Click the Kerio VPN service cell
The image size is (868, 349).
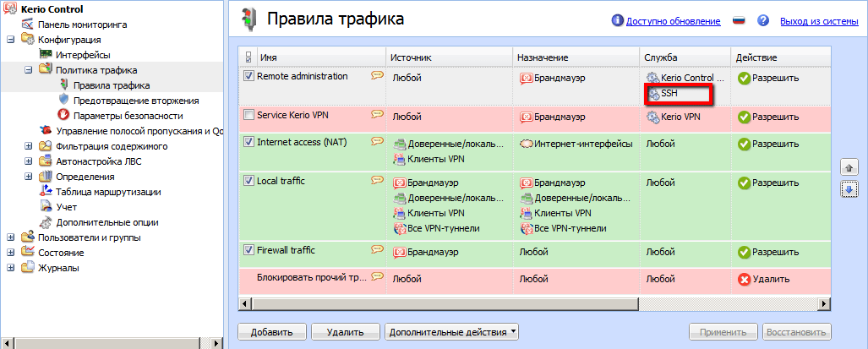[x=674, y=117]
